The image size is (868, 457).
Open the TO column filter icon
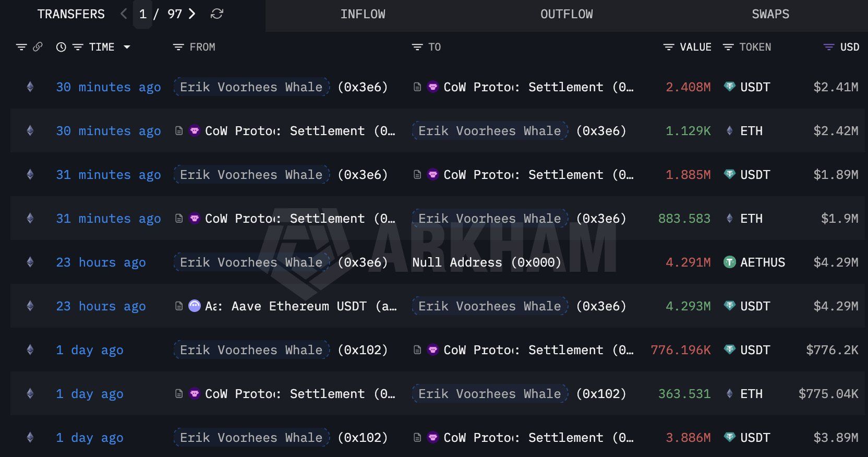point(417,47)
